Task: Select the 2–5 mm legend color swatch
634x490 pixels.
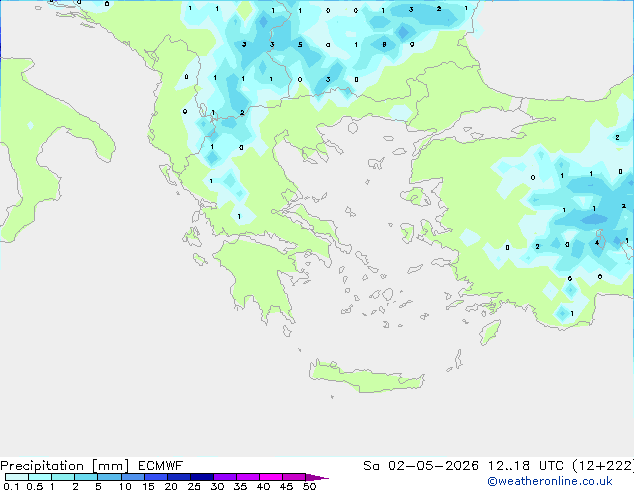Action: [86, 477]
